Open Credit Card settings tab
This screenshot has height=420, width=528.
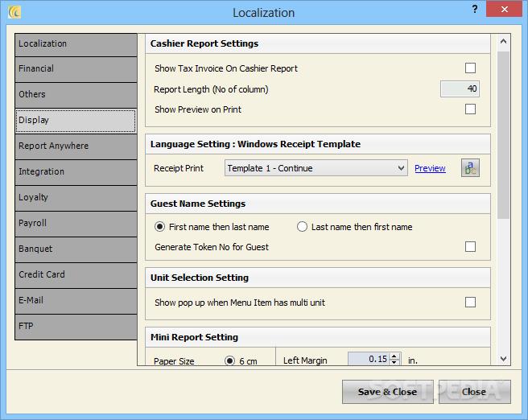(76, 276)
